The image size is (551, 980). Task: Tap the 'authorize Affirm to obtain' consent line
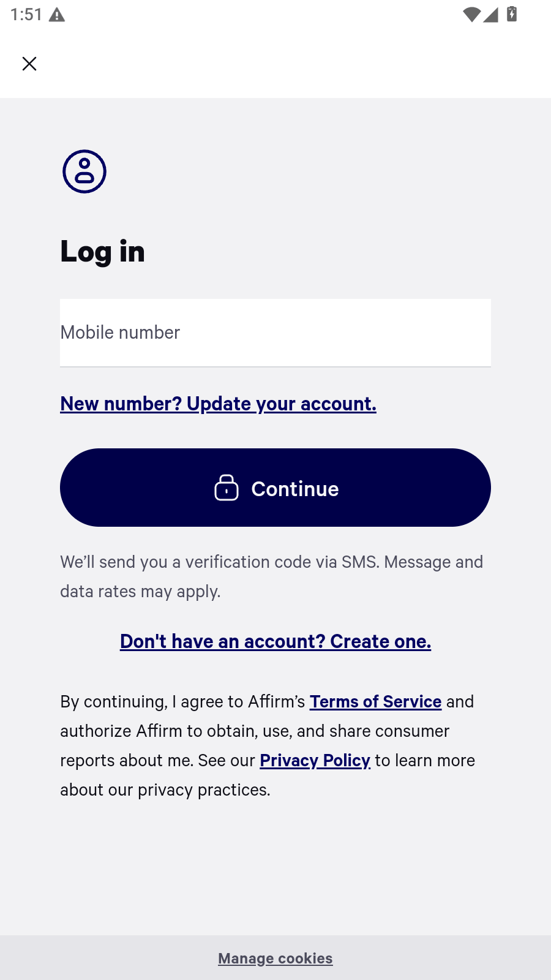point(255,731)
